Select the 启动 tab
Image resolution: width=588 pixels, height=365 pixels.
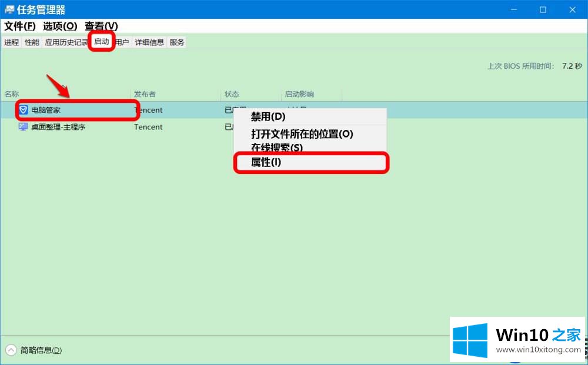click(102, 41)
